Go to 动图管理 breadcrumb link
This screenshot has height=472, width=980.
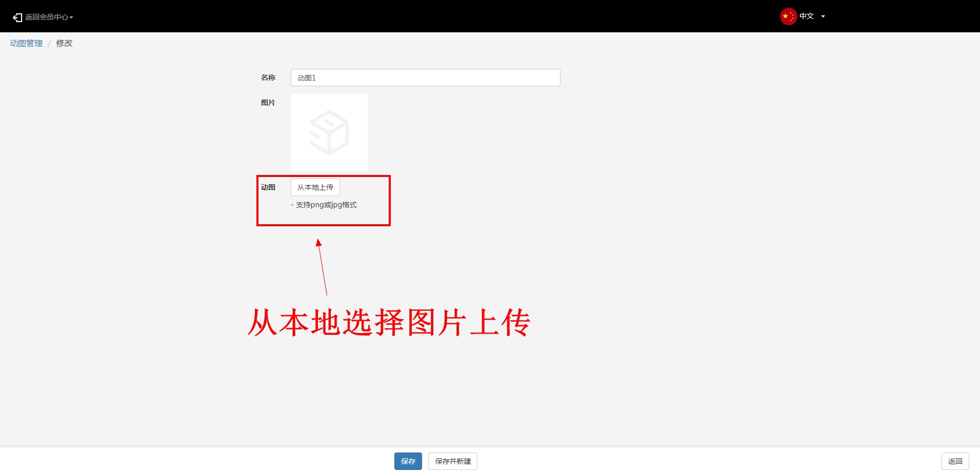point(26,44)
